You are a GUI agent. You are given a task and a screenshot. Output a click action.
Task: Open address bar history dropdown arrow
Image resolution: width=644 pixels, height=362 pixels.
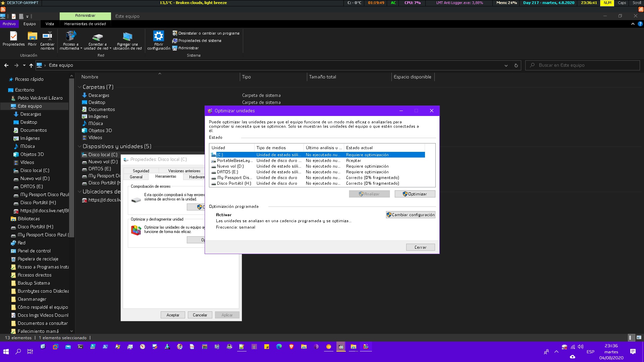click(x=506, y=65)
